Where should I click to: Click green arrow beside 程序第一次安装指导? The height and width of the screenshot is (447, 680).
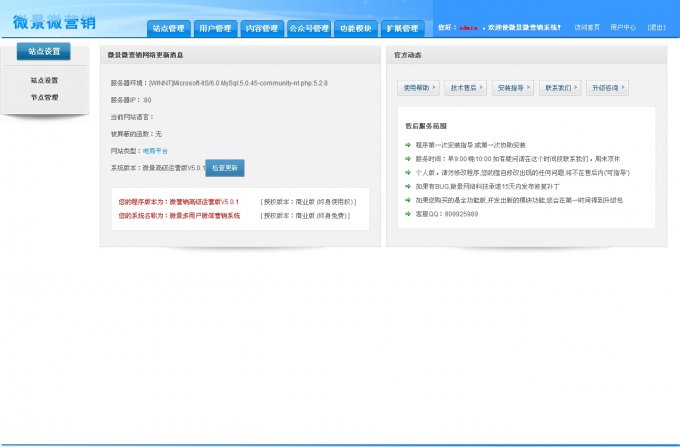coord(408,145)
